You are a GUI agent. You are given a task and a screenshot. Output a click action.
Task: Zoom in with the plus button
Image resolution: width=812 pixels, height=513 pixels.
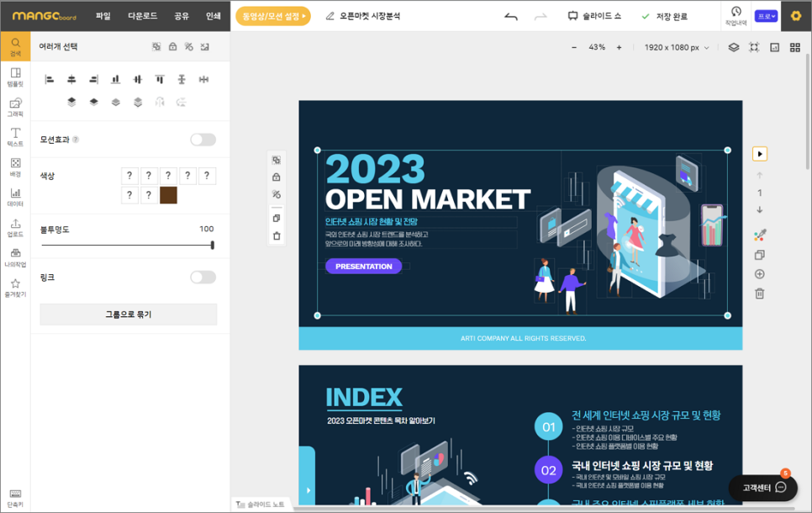point(619,47)
